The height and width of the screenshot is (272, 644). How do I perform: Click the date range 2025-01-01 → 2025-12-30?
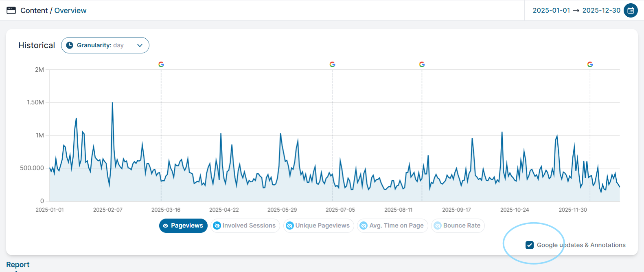[x=576, y=11]
